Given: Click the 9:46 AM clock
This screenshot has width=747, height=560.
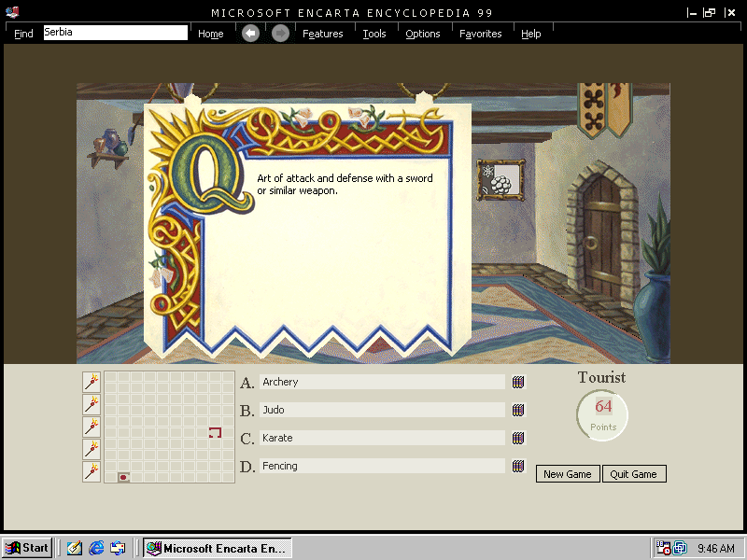Looking at the screenshot, I should 716,548.
